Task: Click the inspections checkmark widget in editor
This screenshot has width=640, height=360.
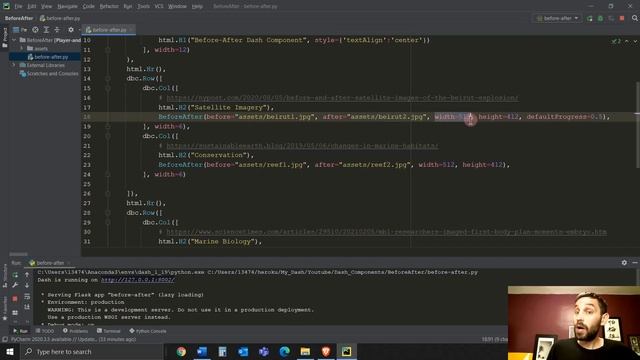Action: (616, 41)
